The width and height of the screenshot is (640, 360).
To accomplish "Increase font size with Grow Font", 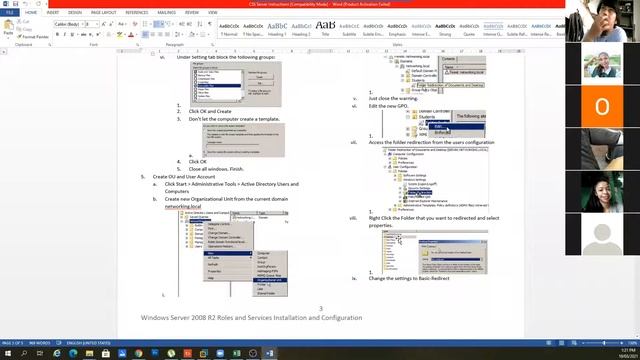I will click(x=104, y=24).
